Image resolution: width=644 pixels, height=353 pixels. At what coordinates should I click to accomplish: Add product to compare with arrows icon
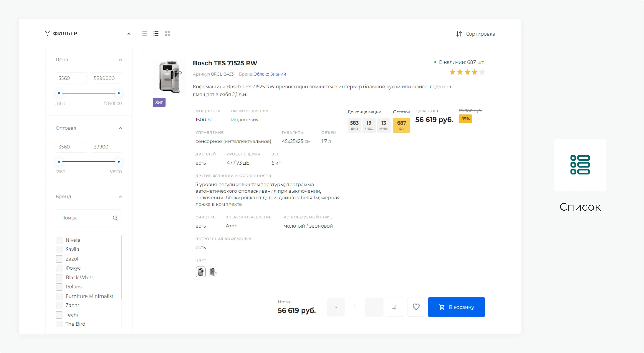coord(395,307)
